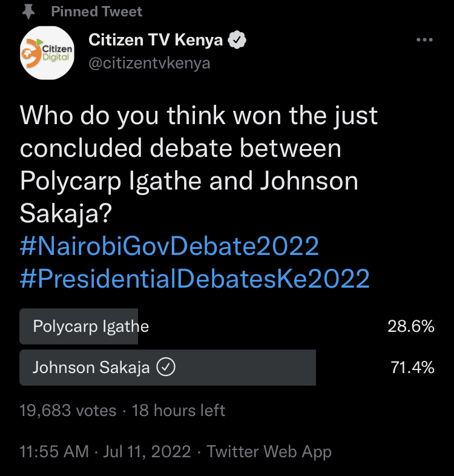Open the three-dot more options menu
Screen dimensions: 454x476
(425, 40)
